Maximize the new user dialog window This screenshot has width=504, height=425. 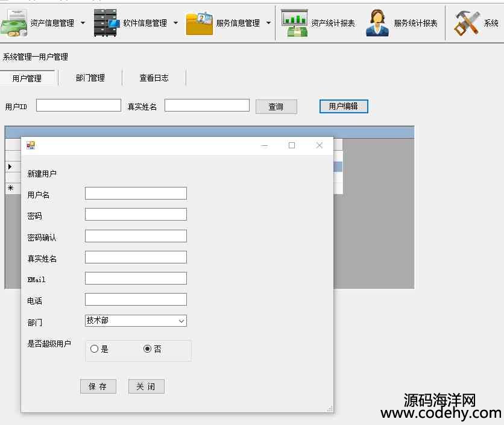point(292,145)
